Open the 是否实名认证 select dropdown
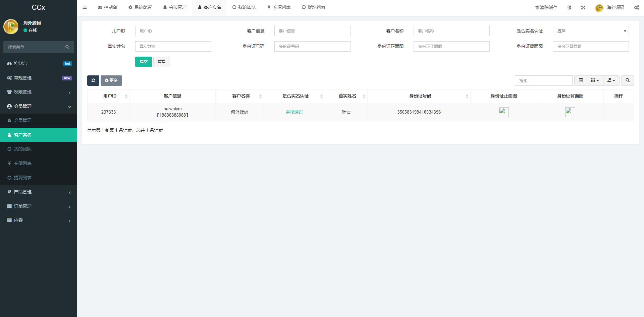Viewport: 644px width, 317px height. pos(590,31)
